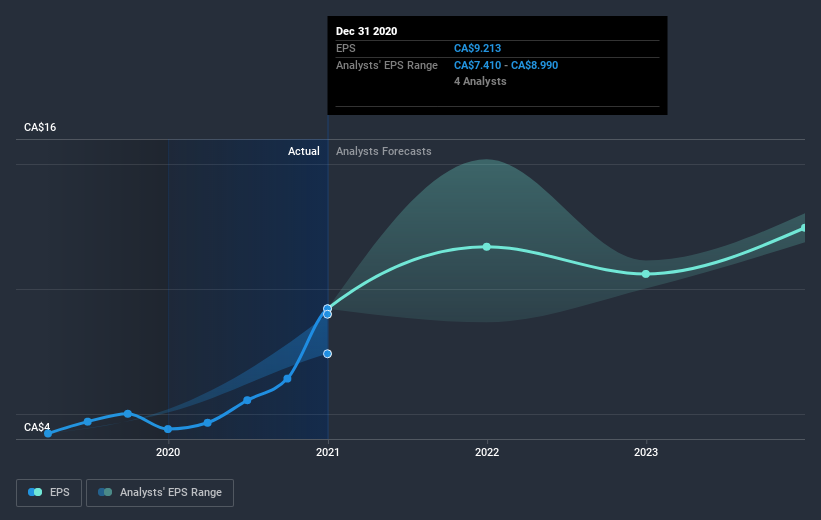The image size is (821, 520).
Task: Click the 'Analysts Forecasts' section label
Action: point(384,151)
